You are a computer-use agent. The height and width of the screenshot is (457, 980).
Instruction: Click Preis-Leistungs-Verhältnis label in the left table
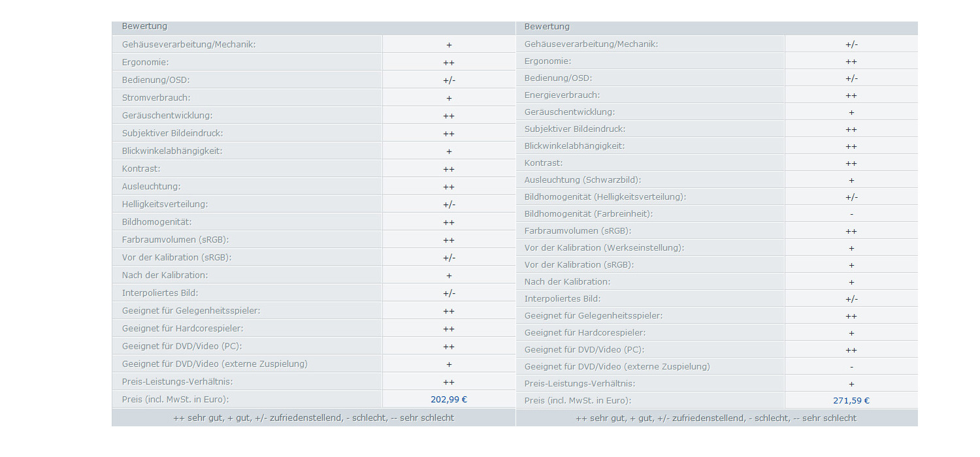pos(177,382)
